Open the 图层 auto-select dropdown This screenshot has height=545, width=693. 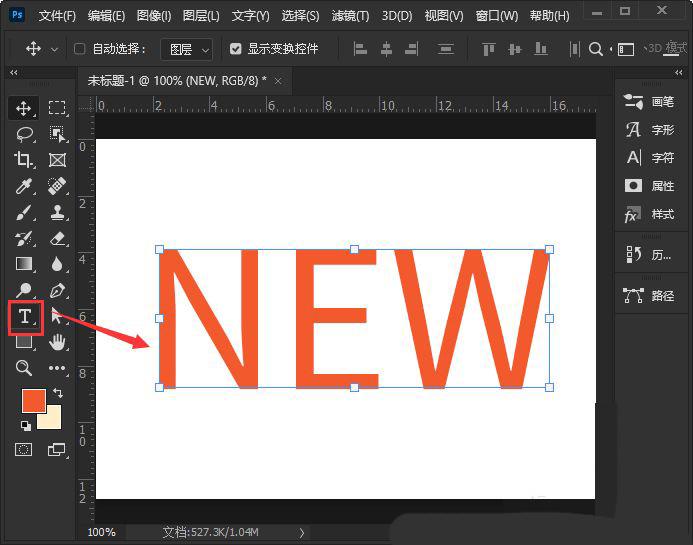(x=186, y=49)
